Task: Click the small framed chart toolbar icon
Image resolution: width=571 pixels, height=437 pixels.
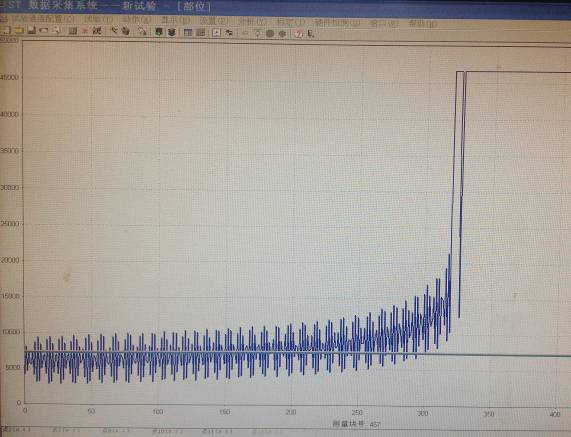Action: click(216, 32)
